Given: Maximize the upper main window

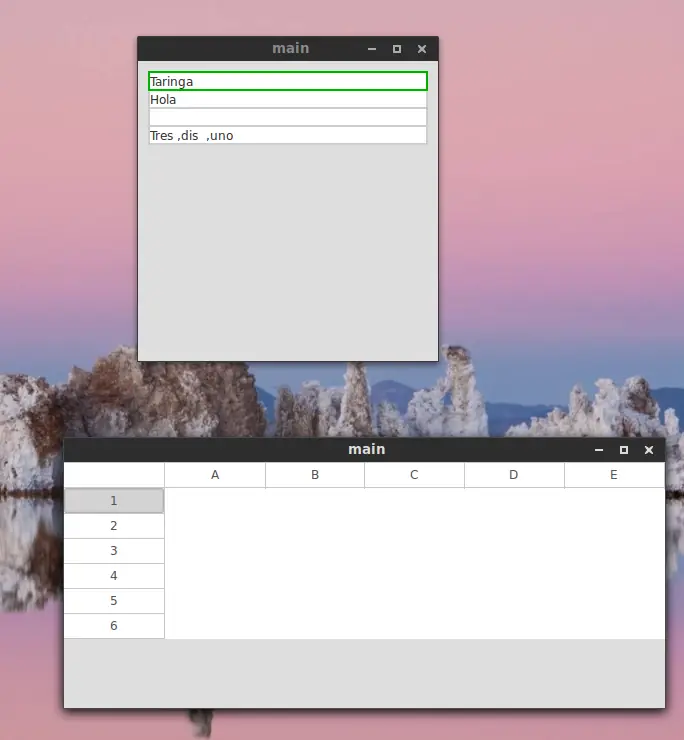Looking at the screenshot, I should [x=397, y=49].
